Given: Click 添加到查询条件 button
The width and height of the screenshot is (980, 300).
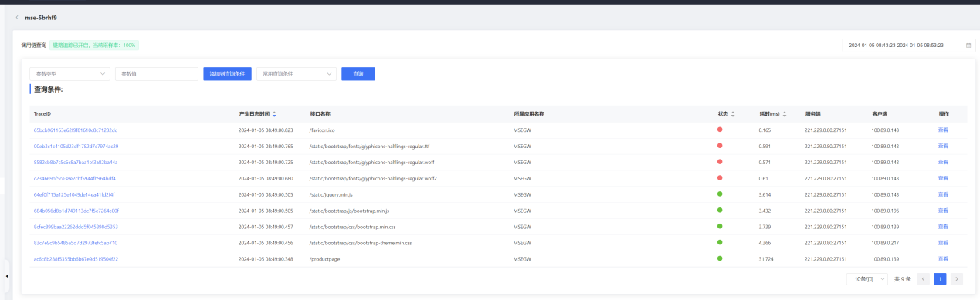Looking at the screenshot, I should click(227, 74).
